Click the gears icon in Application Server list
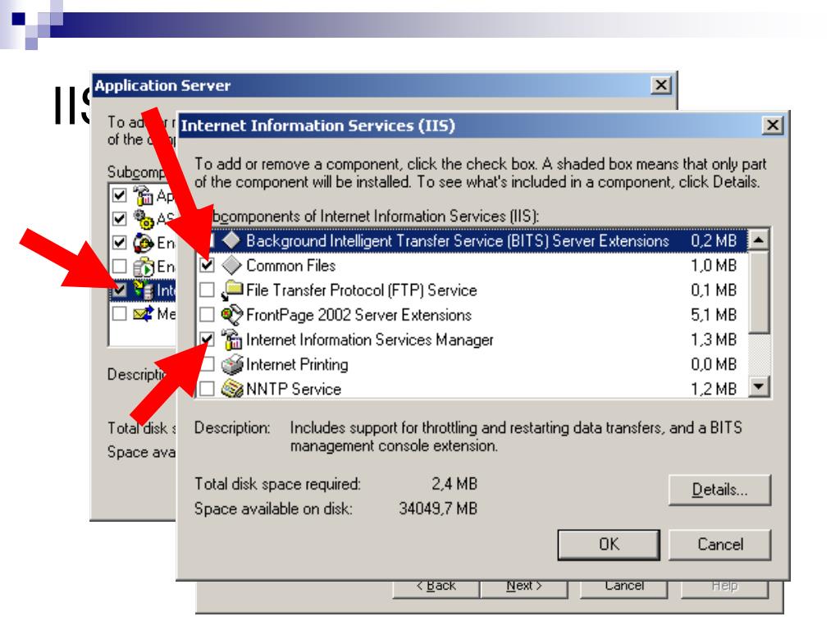The height and width of the screenshot is (630, 840). click(144, 218)
